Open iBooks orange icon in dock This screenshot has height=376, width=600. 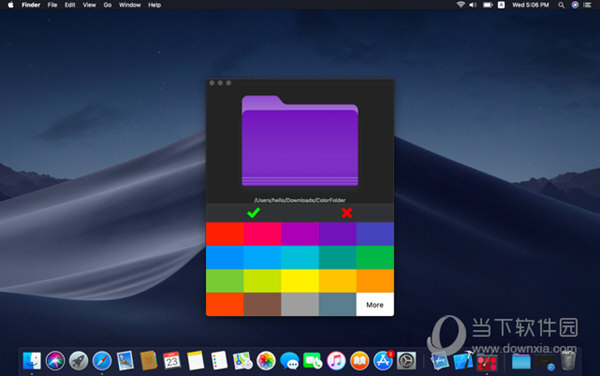[x=359, y=361]
